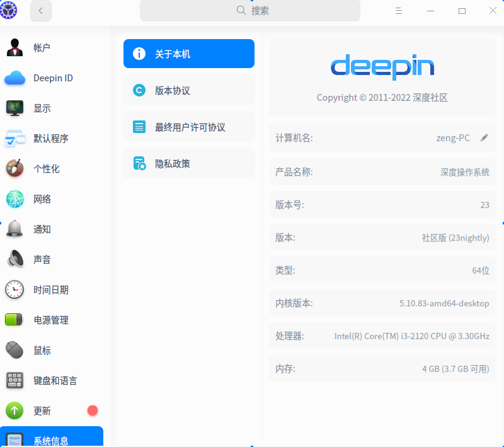Click version number value 23

[484, 205]
